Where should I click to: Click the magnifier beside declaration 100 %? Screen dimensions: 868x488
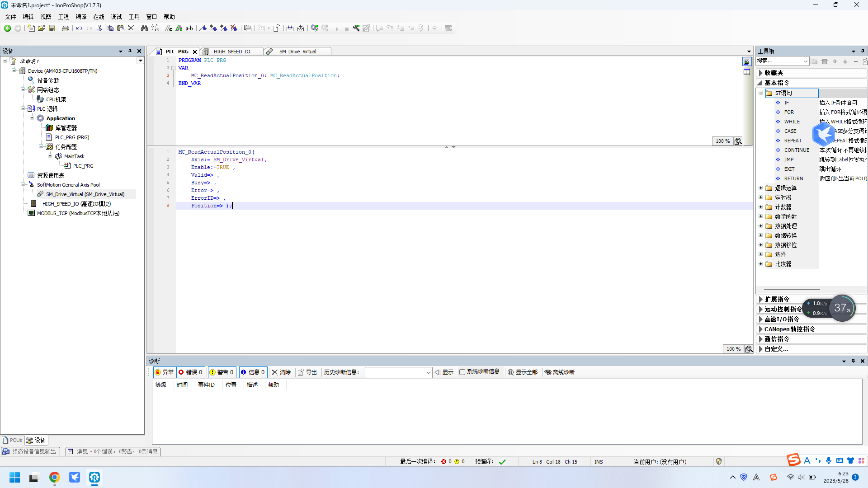click(738, 141)
